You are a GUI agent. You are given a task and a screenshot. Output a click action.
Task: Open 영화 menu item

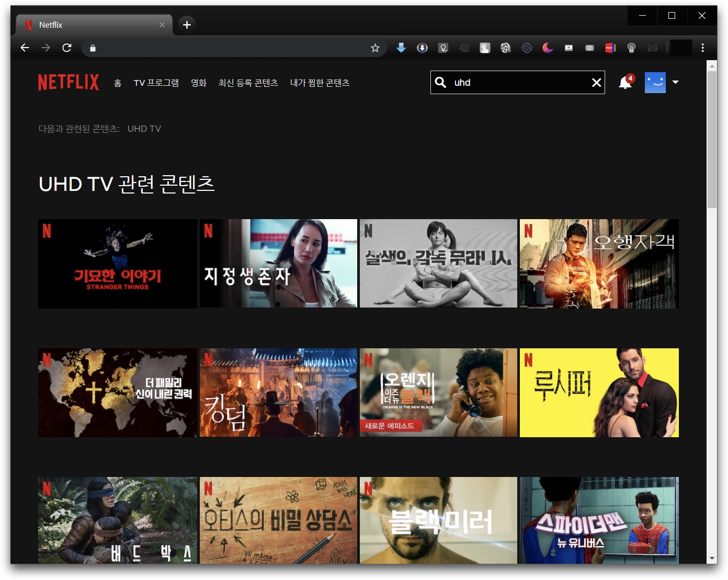(x=199, y=83)
